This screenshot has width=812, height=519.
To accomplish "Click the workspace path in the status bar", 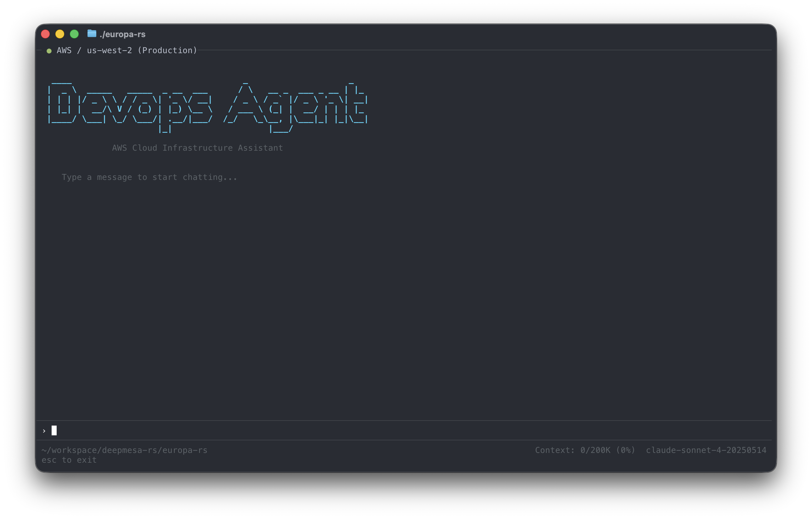I will coord(124,450).
